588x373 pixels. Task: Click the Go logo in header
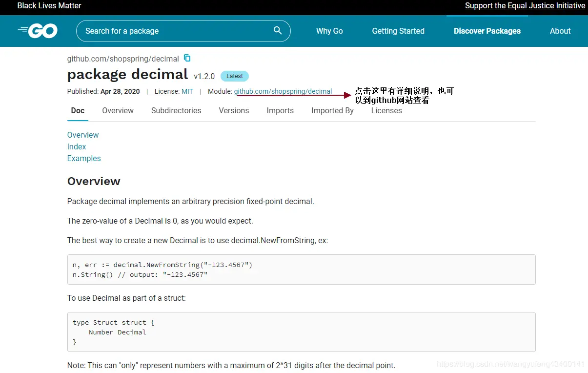point(38,31)
